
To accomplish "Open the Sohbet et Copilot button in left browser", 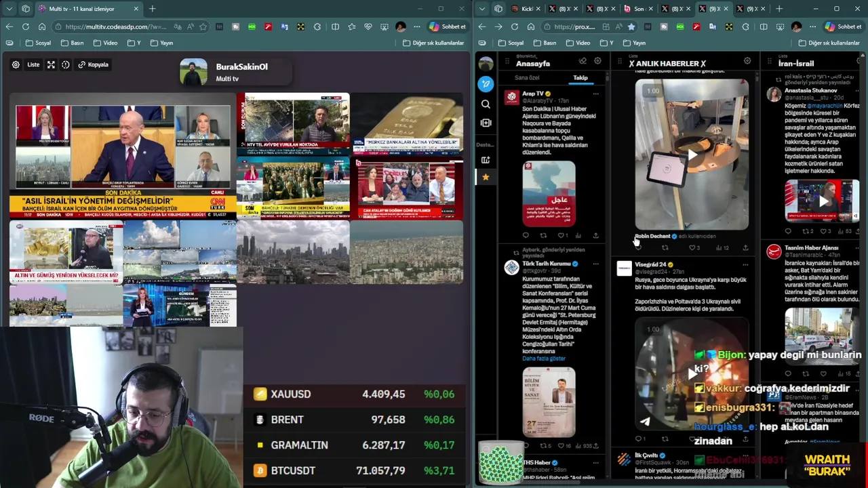I will [x=448, y=26].
